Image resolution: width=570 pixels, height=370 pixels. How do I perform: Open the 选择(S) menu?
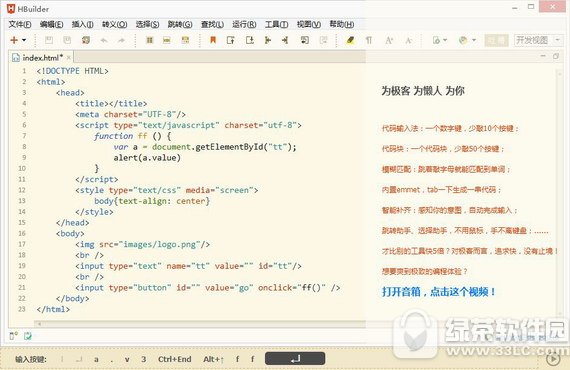(x=147, y=24)
